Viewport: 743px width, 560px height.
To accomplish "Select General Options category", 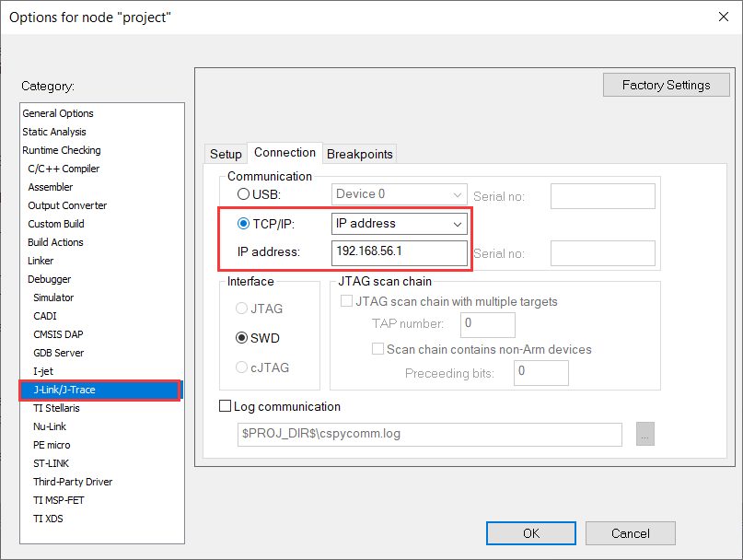I will [58, 113].
